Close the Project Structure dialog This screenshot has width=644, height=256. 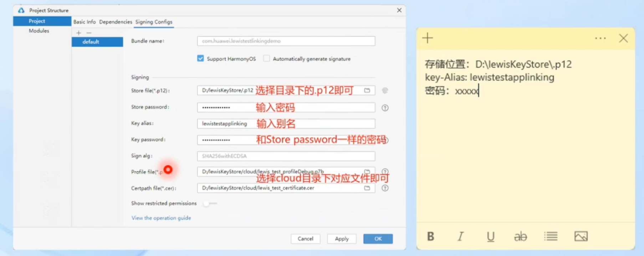(399, 10)
